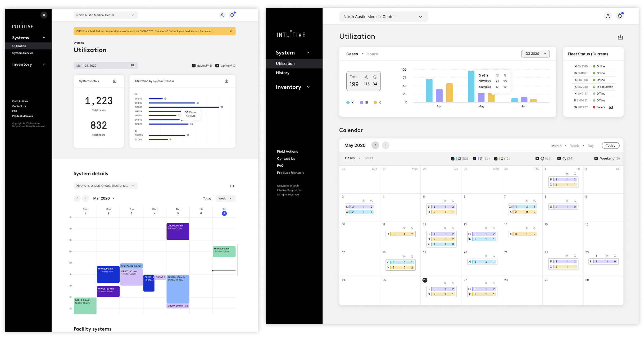Click the yellow X swatch in the chart legend
This screenshot has width=644, height=337.
click(375, 102)
